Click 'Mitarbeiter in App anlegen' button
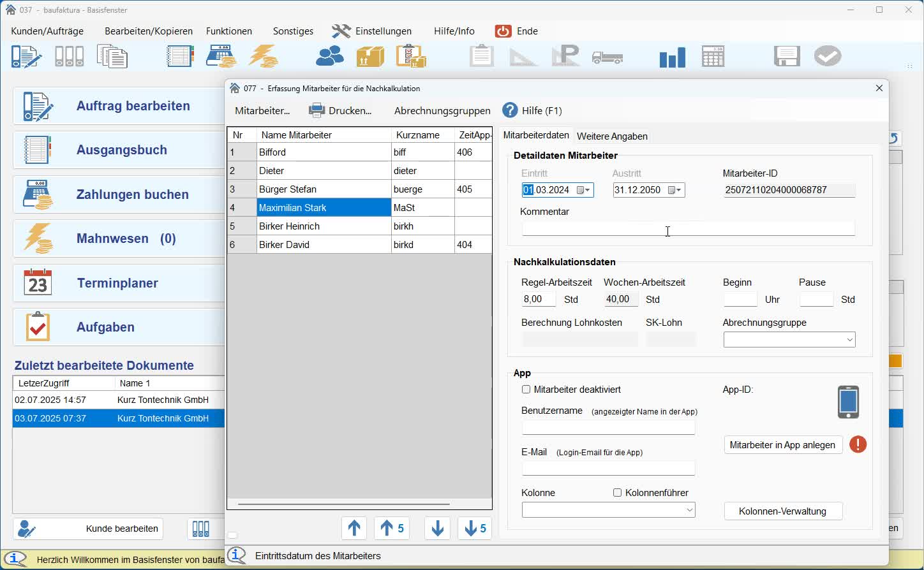 pos(783,445)
